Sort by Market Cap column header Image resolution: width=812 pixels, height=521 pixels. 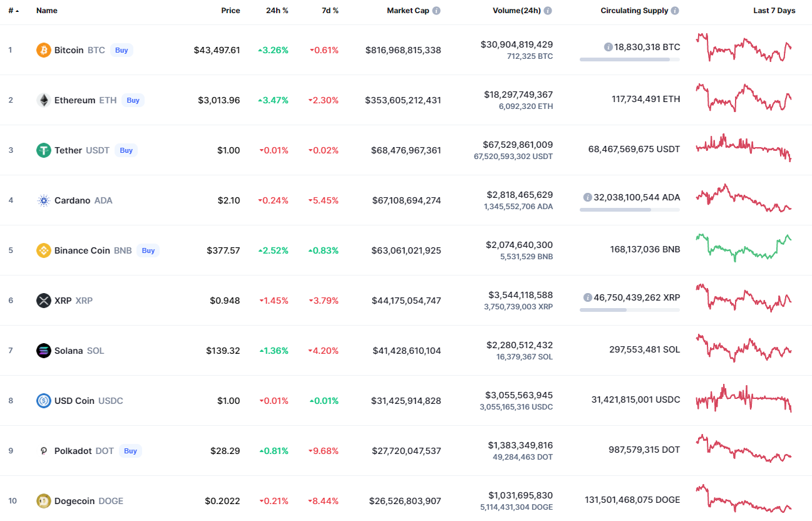click(408, 11)
